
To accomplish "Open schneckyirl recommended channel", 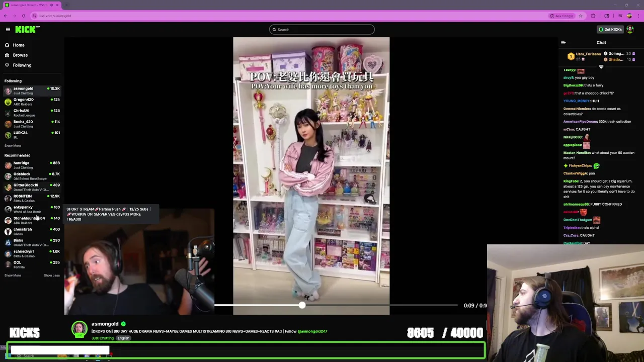I will click(x=32, y=253).
